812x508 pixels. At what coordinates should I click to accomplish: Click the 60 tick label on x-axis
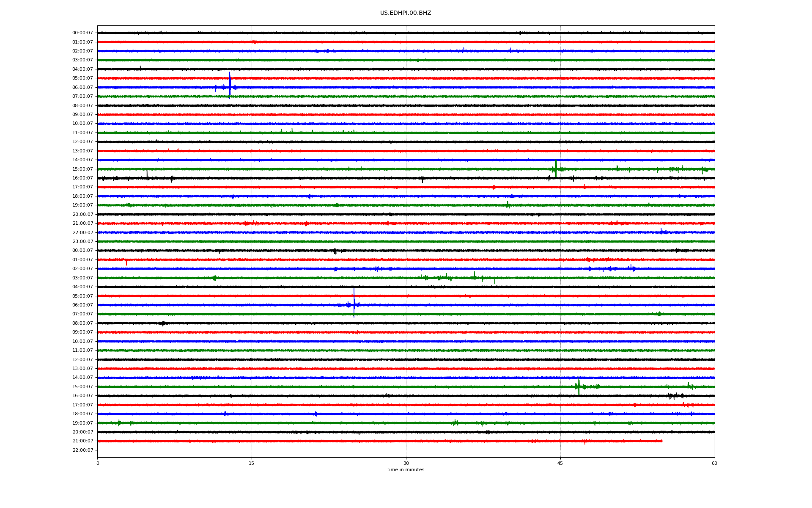click(x=714, y=463)
